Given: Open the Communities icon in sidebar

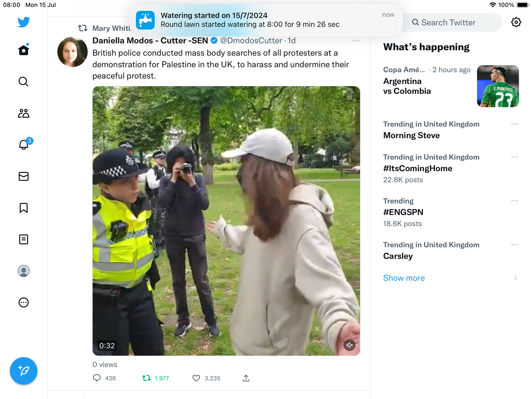Looking at the screenshot, I should coord(24,113).
